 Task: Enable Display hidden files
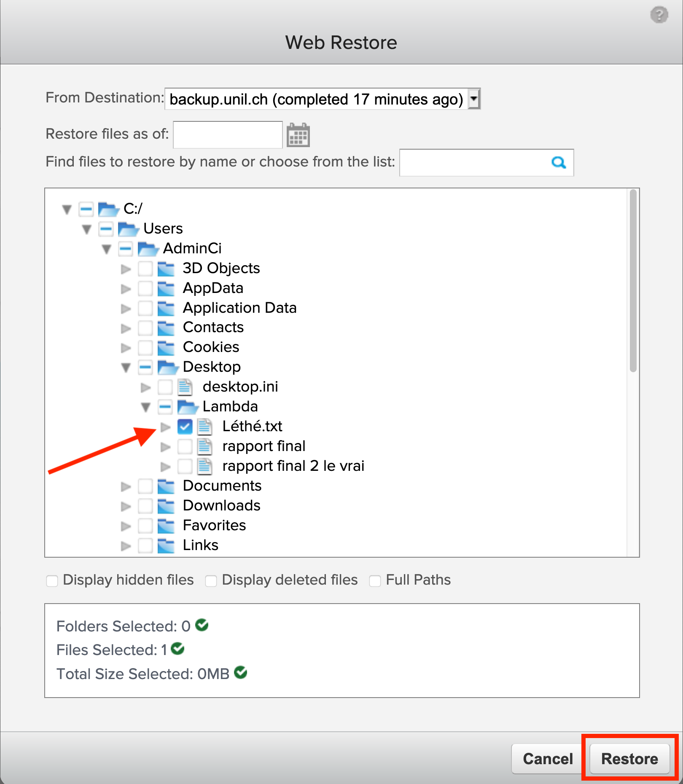click(x=52, y=581)
